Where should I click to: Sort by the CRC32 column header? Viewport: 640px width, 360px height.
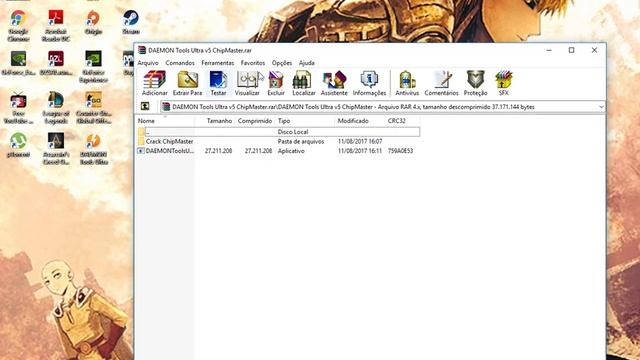[402, 121]
